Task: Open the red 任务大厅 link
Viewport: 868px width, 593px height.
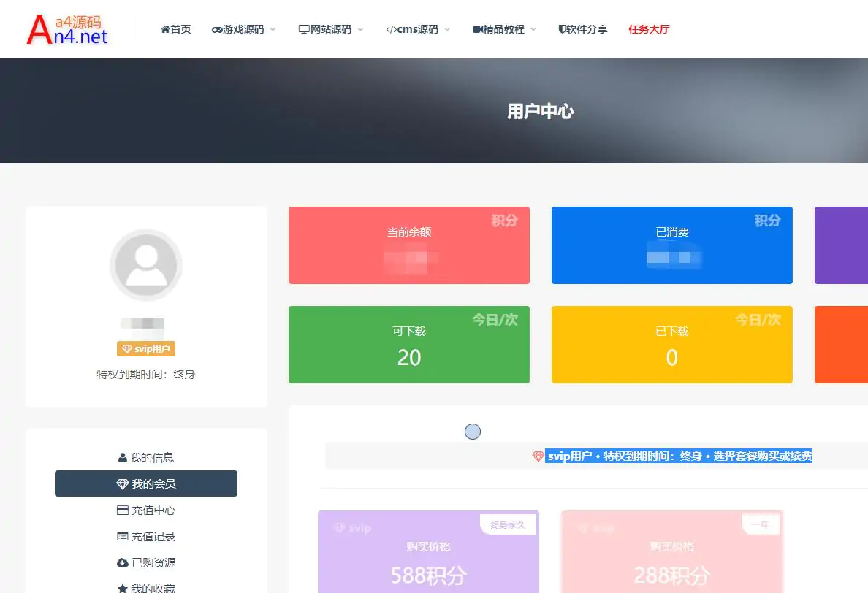Action: pyautogui.click(x=649, y=29)
